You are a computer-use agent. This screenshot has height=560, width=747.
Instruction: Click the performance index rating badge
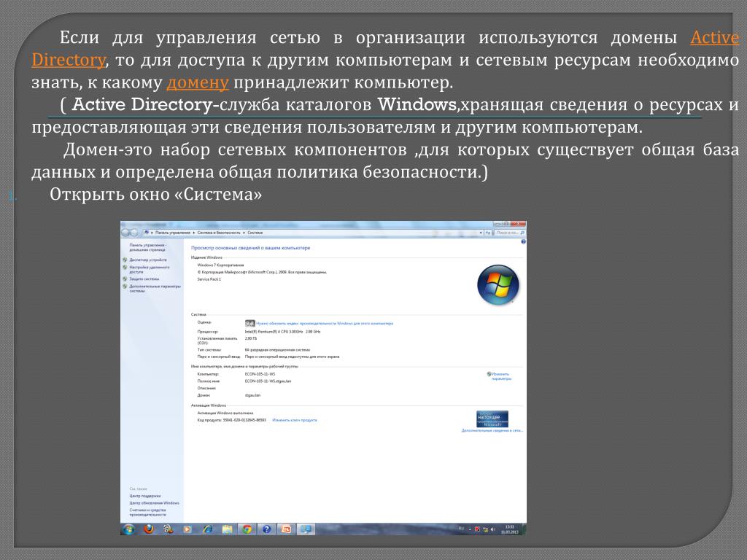tap(249, 323)
